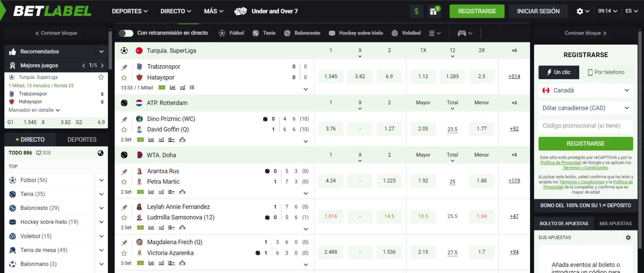The image size is (644, 273).
Task: Expand Tenis (35) in sidebar
Action: point(101,194)
